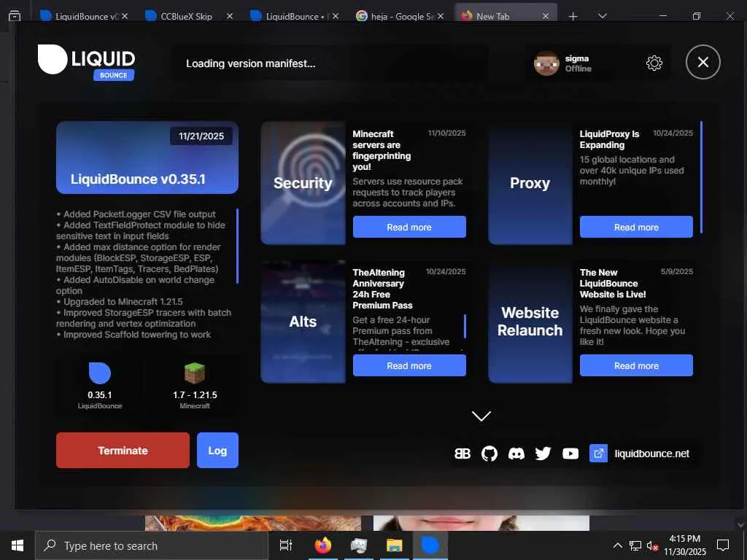Open the YouTube icon link

[570, 454]
